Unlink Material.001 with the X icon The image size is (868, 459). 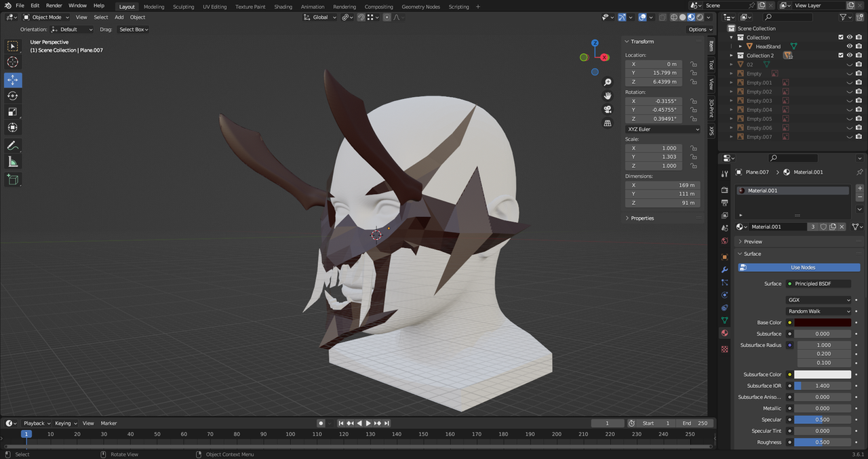click(842, 226)
